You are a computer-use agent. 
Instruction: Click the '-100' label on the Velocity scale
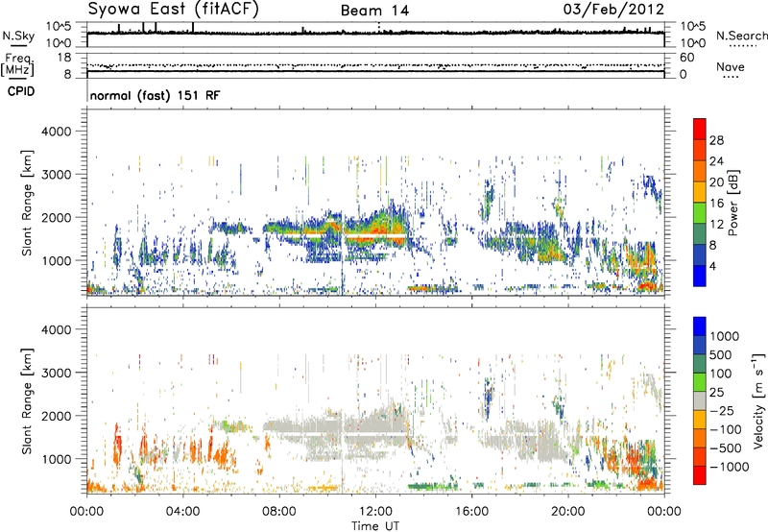726,429
